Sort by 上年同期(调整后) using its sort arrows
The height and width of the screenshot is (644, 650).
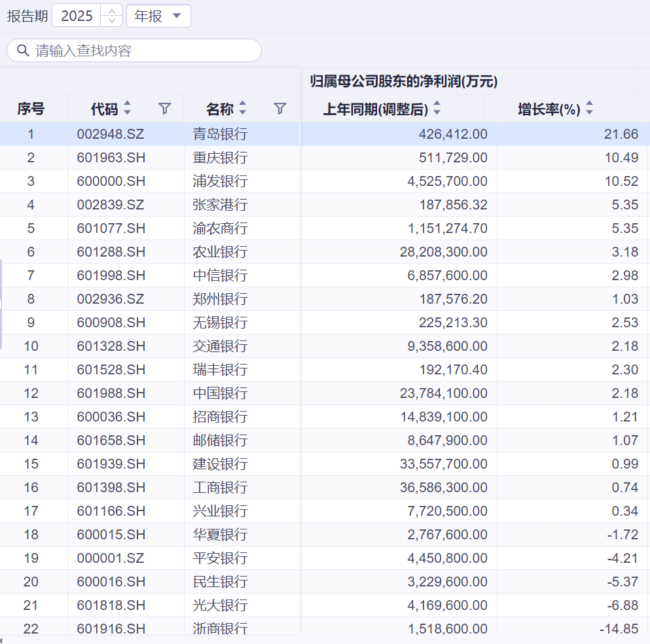coord(436,109)
